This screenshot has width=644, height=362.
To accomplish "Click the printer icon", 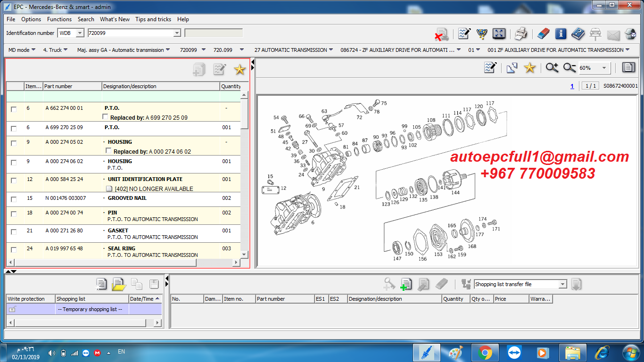I will tap(521, 33).
